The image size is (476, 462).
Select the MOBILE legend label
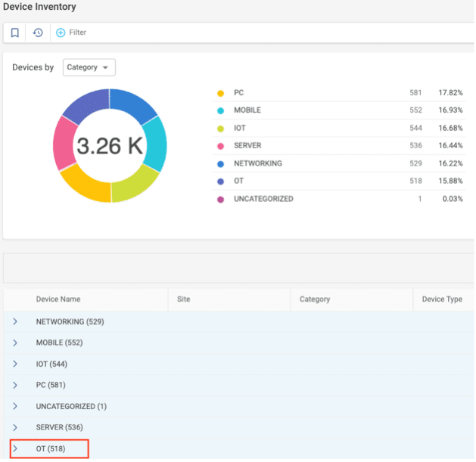(247, 110)
